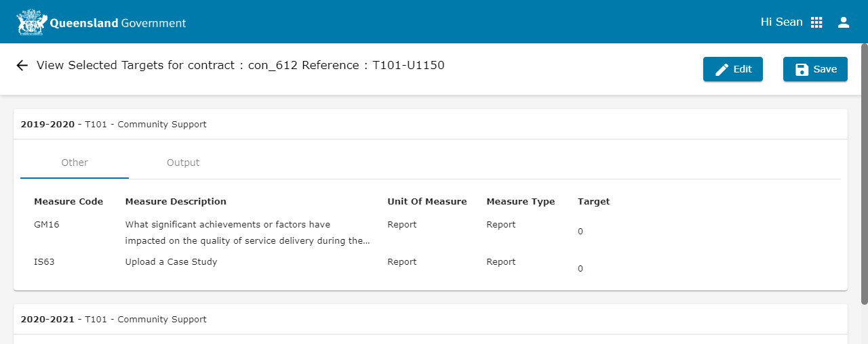Click the Upload a Case Study description
This screenshot has width=868, height=344.
coord(171,262)
